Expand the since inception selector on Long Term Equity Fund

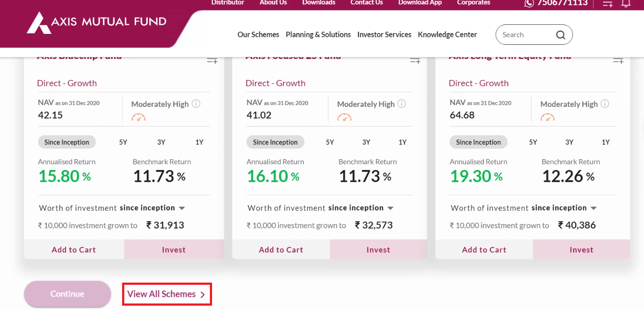point(593,207)
